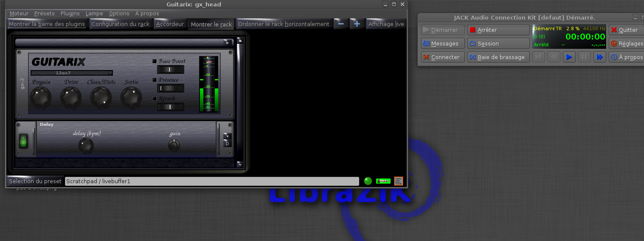Click the Réverb level wheel
Image resolution: width=644 pixels, height=241 pixels.
[x=171, y=107]
